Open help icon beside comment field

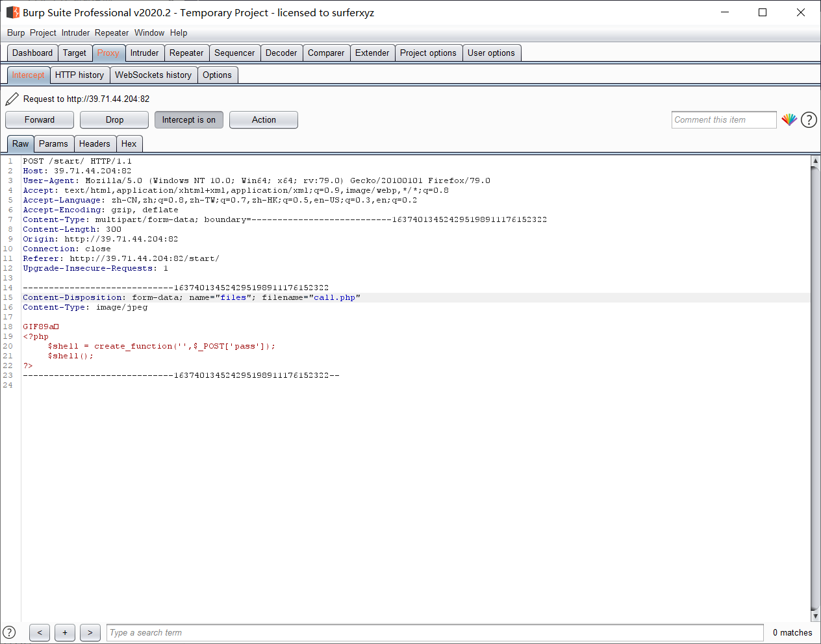tap(809, 119)
